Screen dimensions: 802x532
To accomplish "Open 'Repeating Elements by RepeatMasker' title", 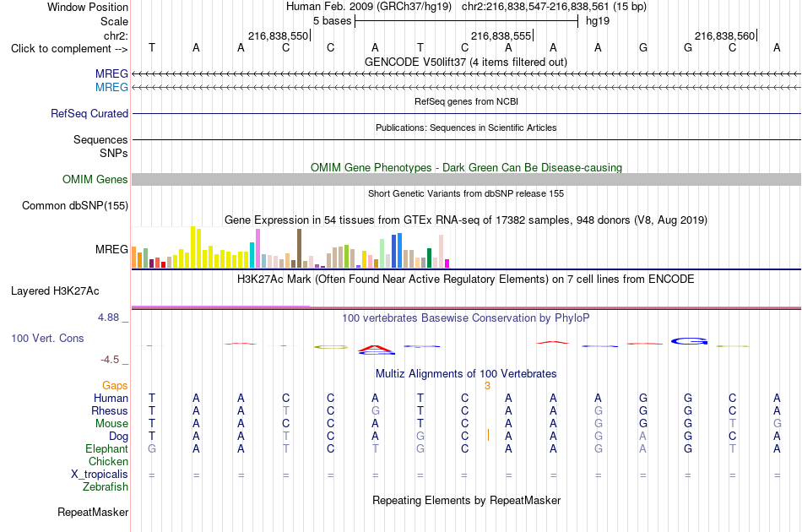I will [x=466, y=500].
